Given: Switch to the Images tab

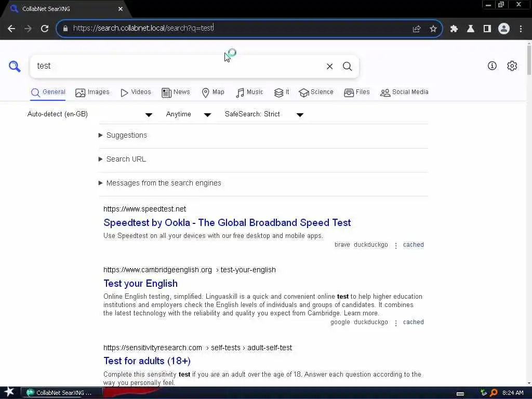Looking at the screenshot, I should tap(92, 92).
